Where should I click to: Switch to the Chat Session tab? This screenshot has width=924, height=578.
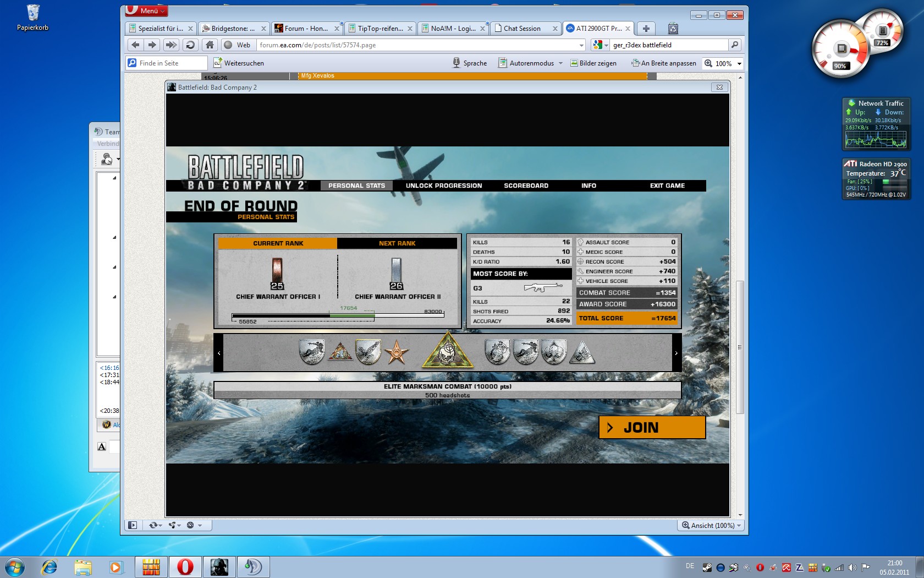526,29
